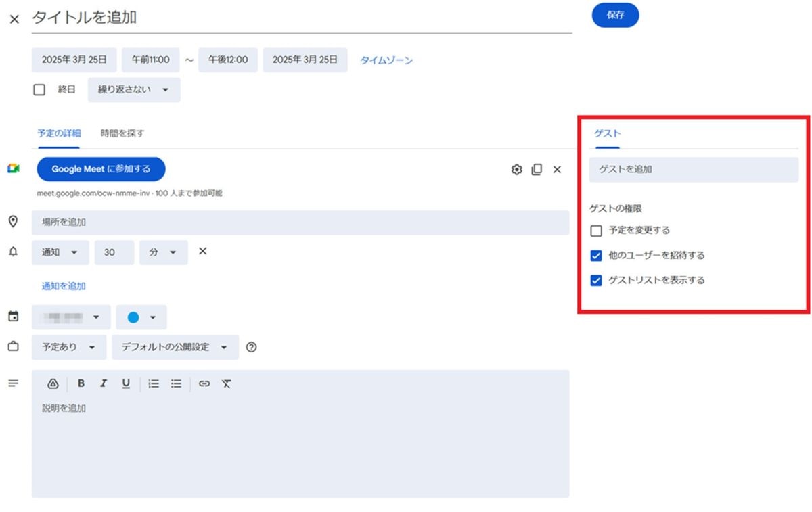Insert a numbered list in description

pyautogui.click(x=154, y=383)
